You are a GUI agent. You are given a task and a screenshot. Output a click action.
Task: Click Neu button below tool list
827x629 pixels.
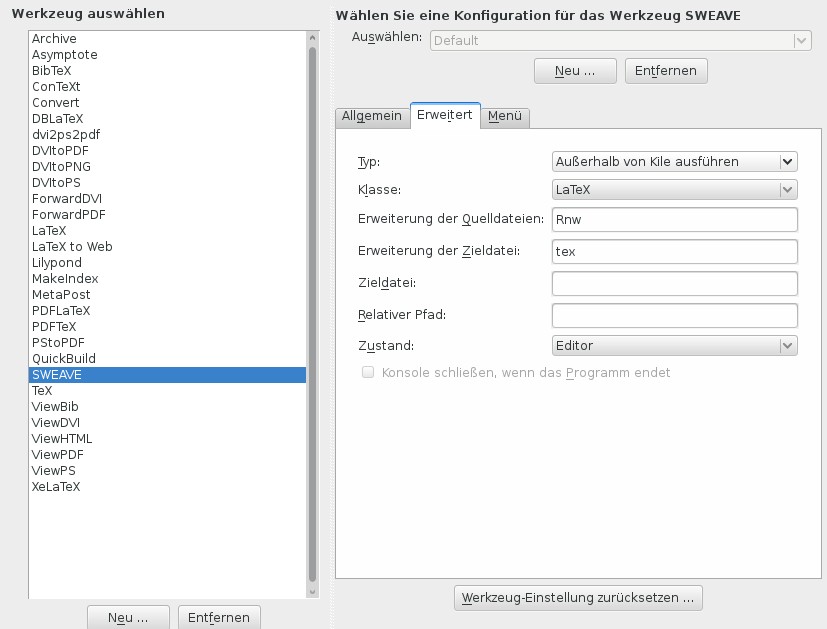point(128,617)
